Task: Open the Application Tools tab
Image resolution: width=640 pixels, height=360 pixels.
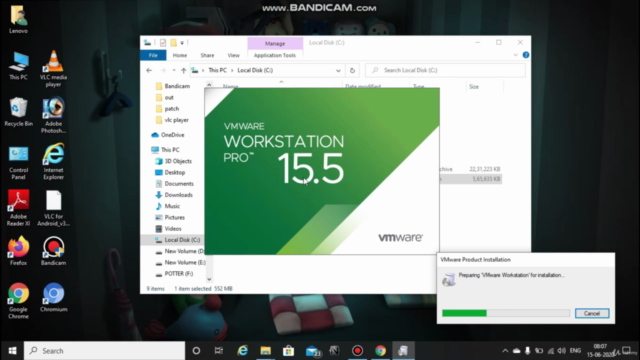Action: 275,55
